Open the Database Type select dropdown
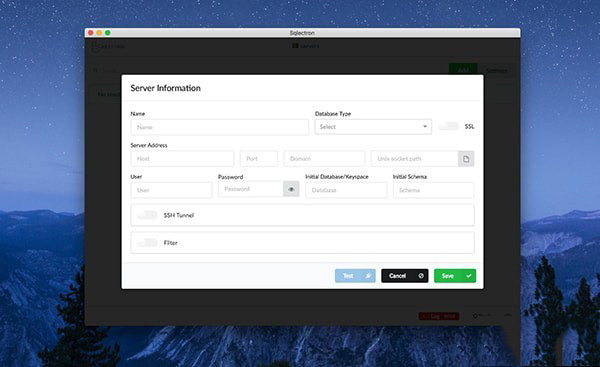This screenshot has width=600, height=367. point(373,127)
